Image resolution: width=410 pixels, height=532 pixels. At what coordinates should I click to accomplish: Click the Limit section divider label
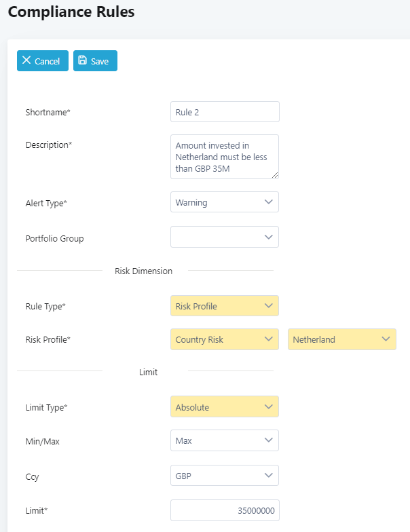[x=148, y=372]
